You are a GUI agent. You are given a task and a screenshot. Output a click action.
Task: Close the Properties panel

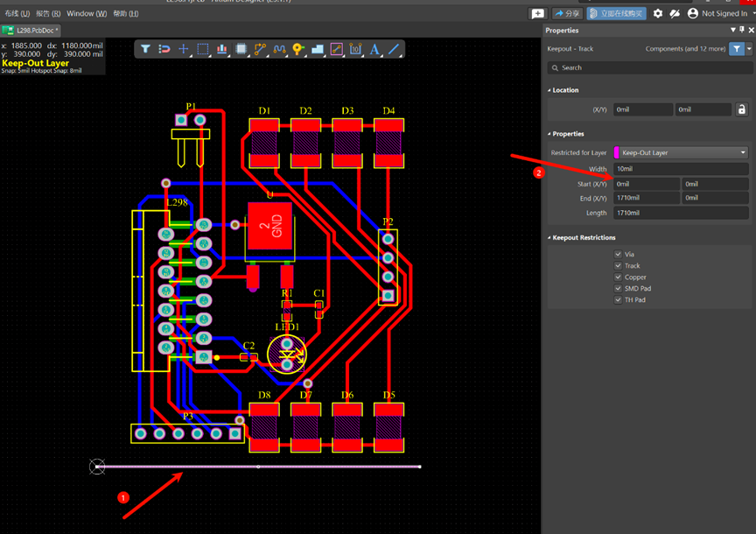(751, 30)
